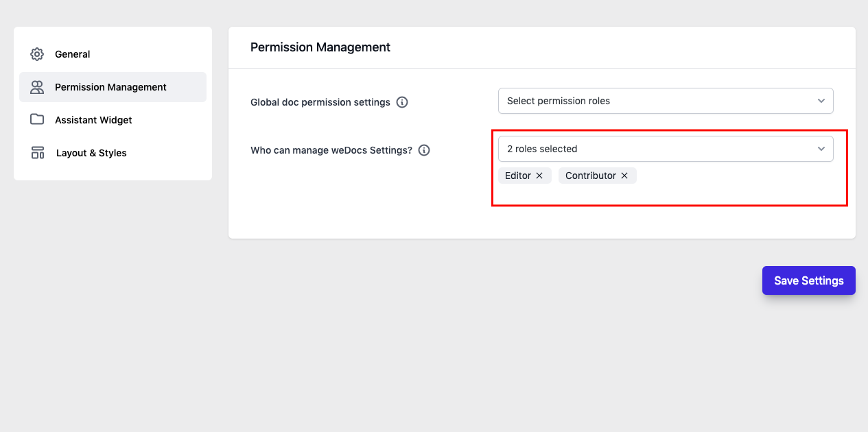Click the Layout & Styles template icon
Viewport: 868px width, 432px height.
tap(38, 153)
